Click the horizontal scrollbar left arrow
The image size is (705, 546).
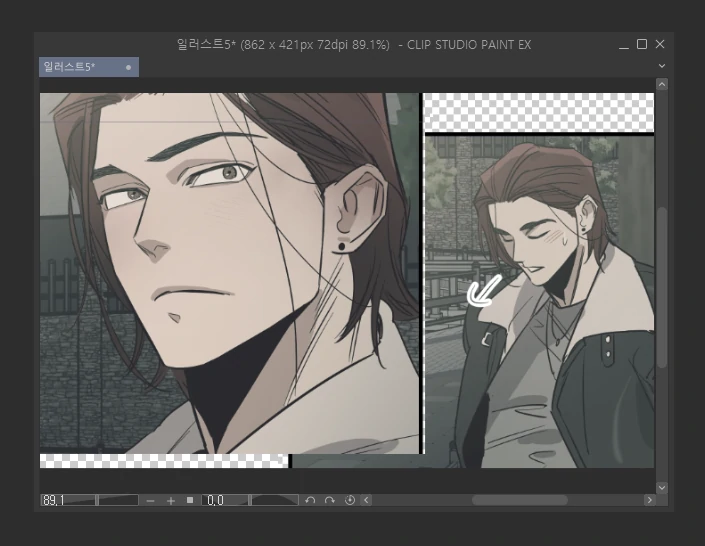tap(366, 500)
